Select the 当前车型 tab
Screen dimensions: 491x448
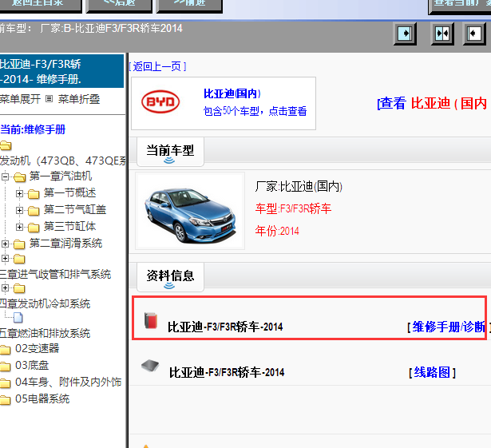(170, 151)
